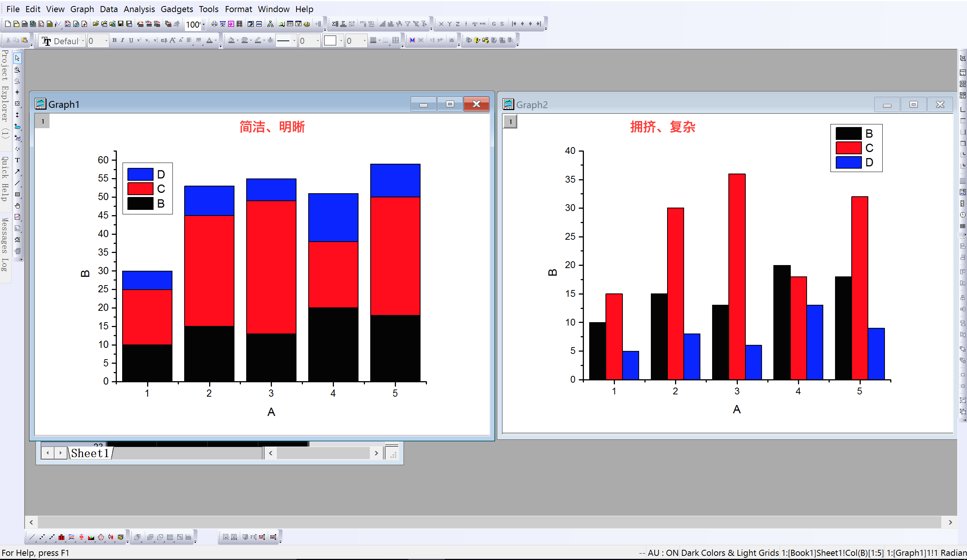Click the worksheet horizontal scrollbar track
Viewport: 967px width, 560px height.
click(323, 453)
